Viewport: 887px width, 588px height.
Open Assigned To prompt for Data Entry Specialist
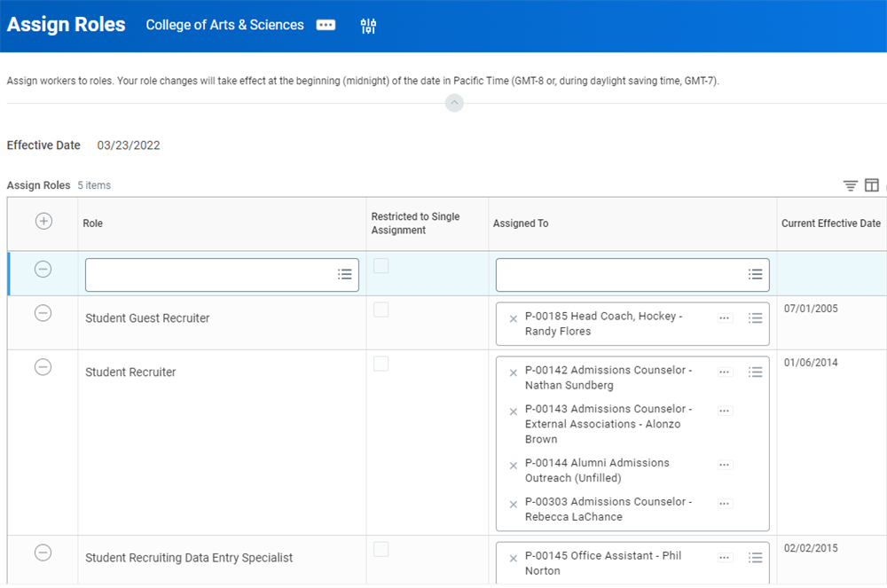click(755, 558)
